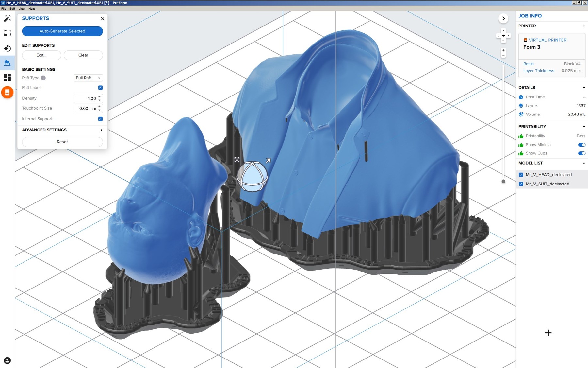The height and width of the screenshot is (368, 588).
Task: Click Auto-Generate Selected
Action: tap(62, 31)
